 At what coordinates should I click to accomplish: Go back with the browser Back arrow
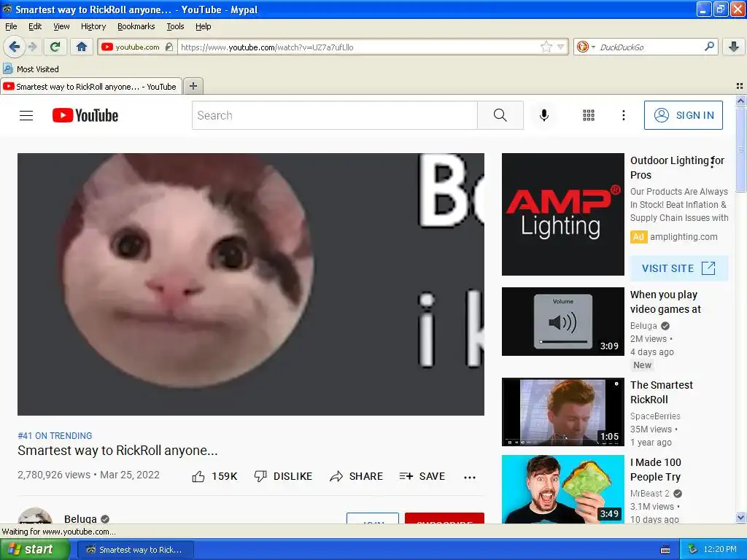tap(14, 47)
